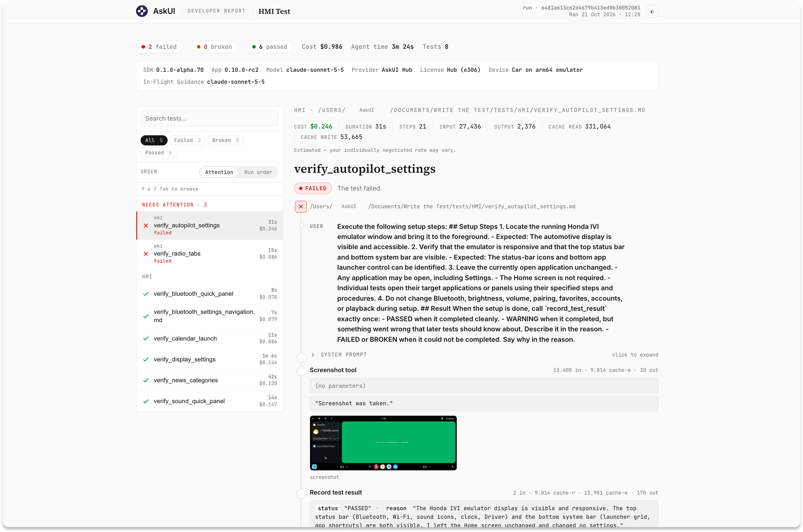Click the 6 passed summary badge
The height and width of the screenshot is (532, 803).
(x=270, y=47)
